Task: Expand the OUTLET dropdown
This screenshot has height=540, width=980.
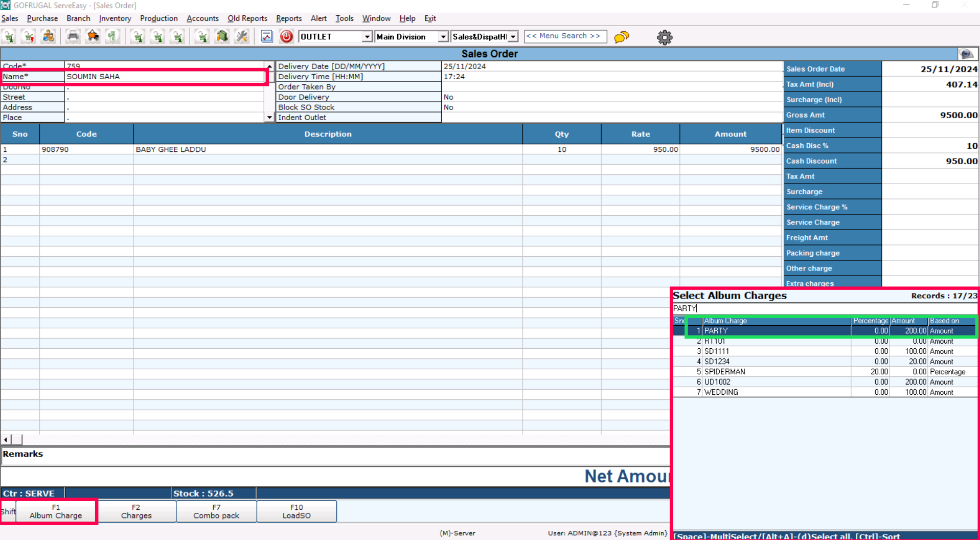Action: pyautogui.click(x=367, y=37)
